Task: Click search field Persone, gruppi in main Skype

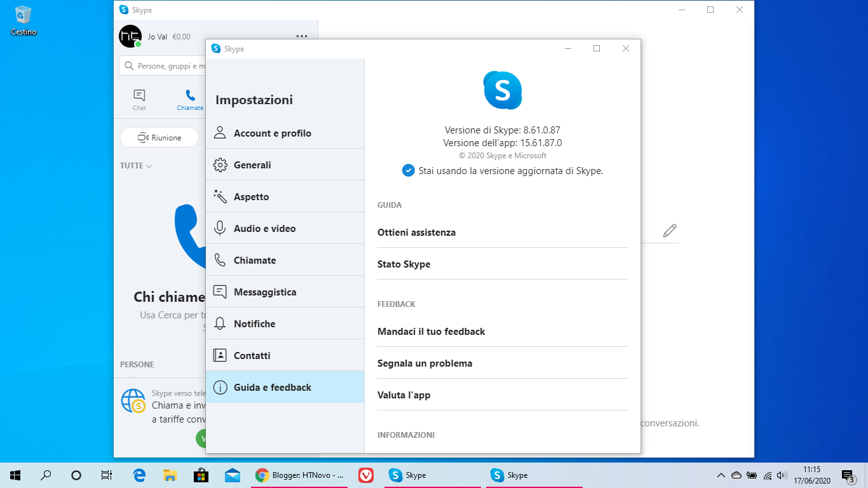Action: (164, 65)
